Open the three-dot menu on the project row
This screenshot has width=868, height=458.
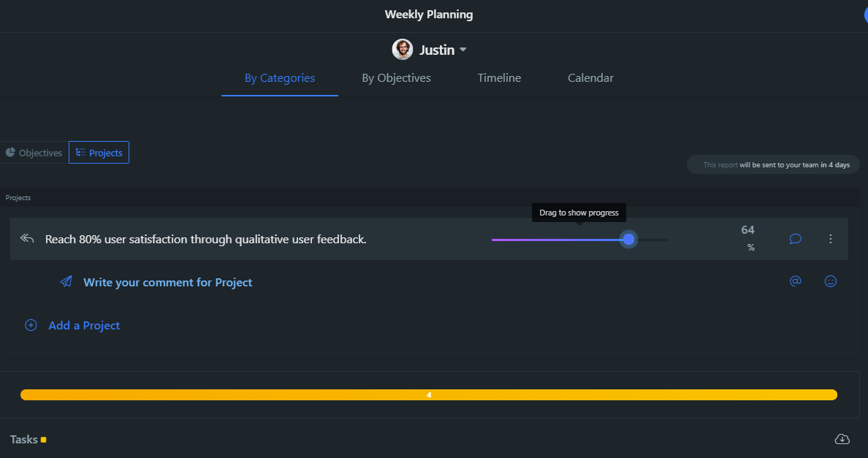point(831,239)
